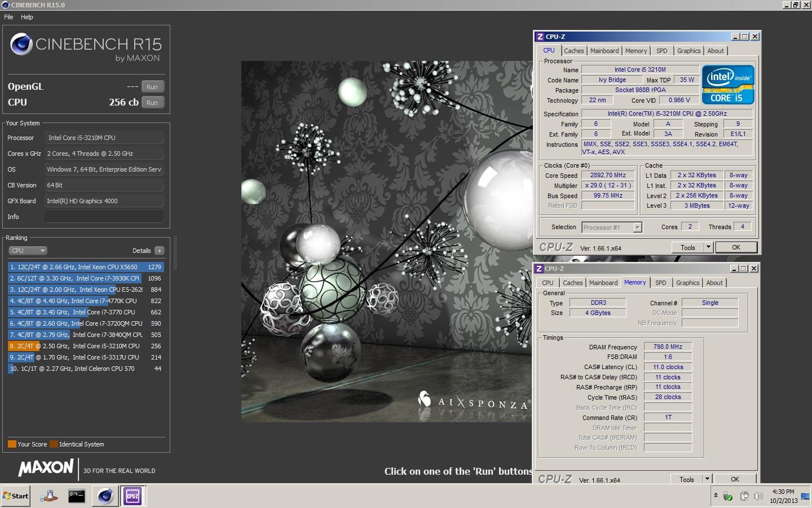Click the rendered Cinebench scene image

pyautogui.click(x=386, y=241)
